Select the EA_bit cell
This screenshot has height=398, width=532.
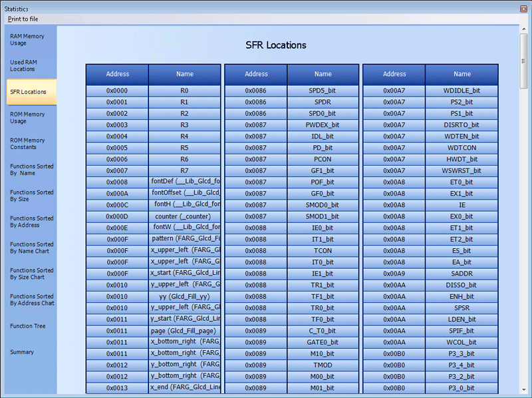coord(462,262)
